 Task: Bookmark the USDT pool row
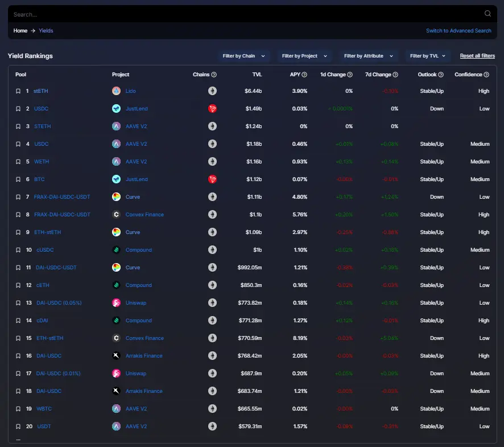pyautogui.click(x=18, y=427)
